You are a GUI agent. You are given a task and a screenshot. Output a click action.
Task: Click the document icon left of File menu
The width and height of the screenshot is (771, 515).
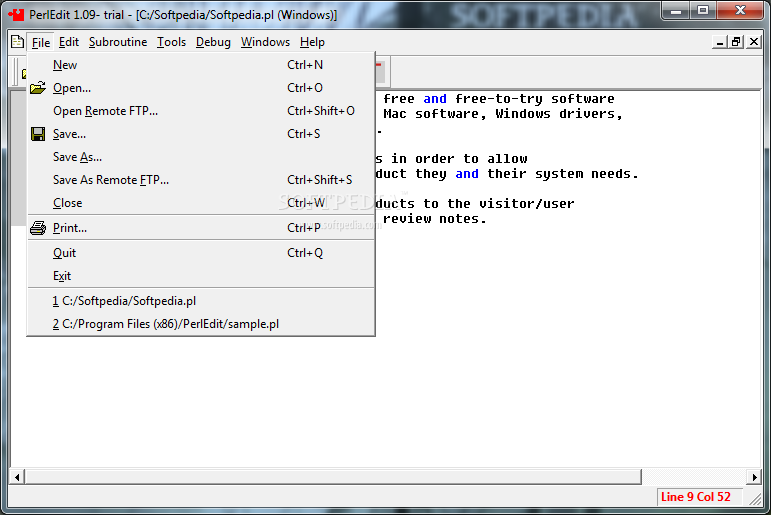pyautogui.click(x=17, y=42)
